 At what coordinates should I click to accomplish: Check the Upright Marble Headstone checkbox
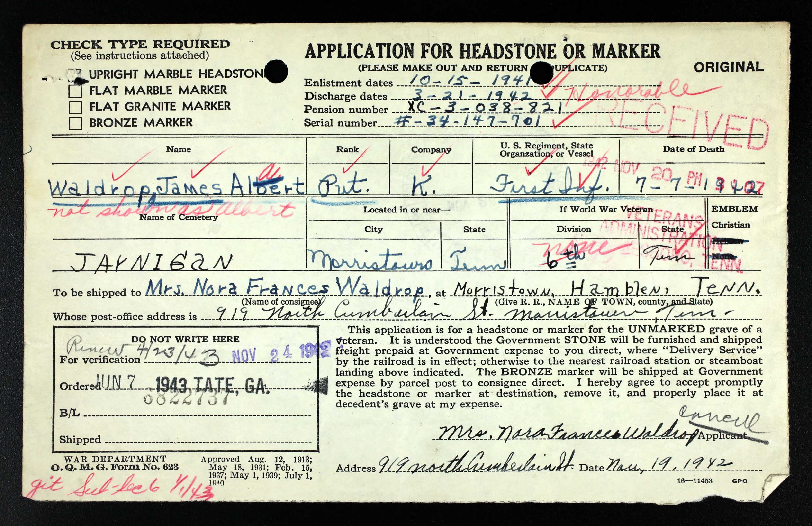click(75, 75)
